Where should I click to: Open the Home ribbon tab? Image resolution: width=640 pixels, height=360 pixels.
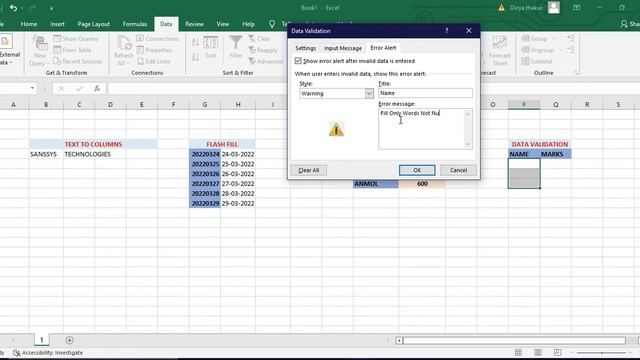[29, 24]
